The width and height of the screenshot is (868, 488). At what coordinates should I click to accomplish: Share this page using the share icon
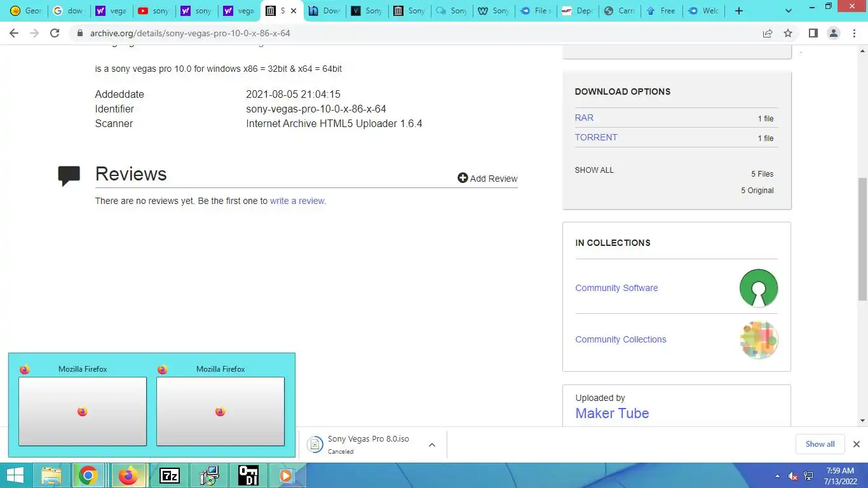click(768, 33)
